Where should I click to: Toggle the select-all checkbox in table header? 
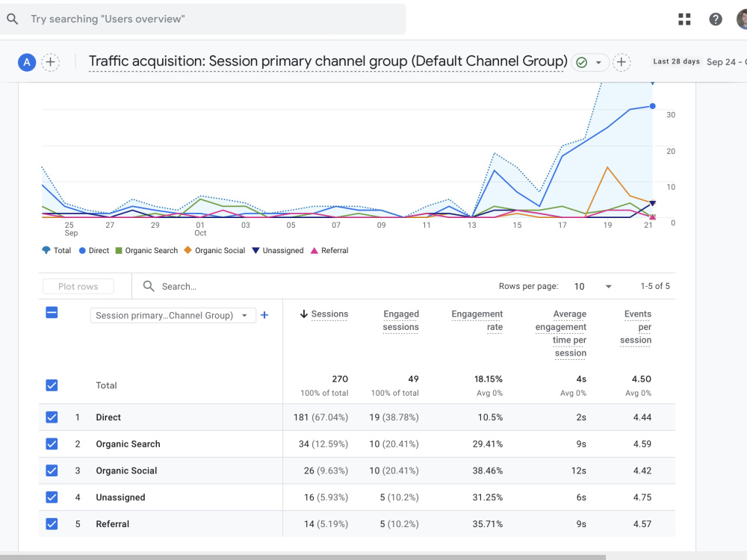click(52, 312)
